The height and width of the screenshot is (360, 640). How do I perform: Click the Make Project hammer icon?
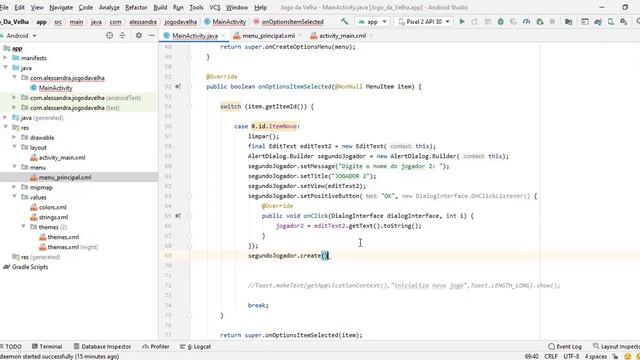point(344,22)
